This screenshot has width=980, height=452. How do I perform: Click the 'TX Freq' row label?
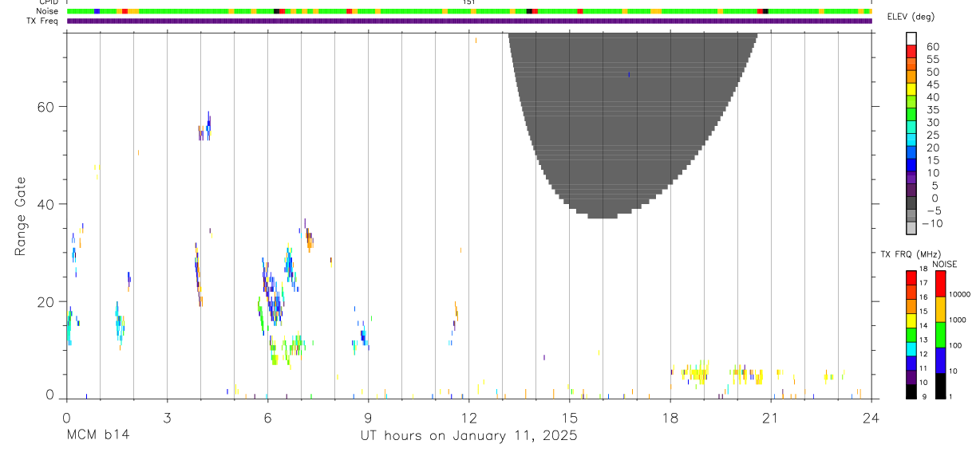pyautogui.click(x=44, y=21)
